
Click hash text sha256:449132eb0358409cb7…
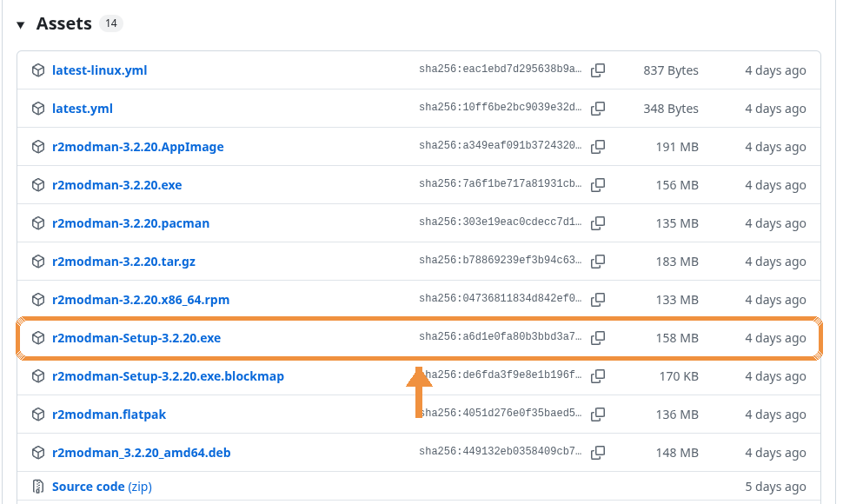pos(500,451)
